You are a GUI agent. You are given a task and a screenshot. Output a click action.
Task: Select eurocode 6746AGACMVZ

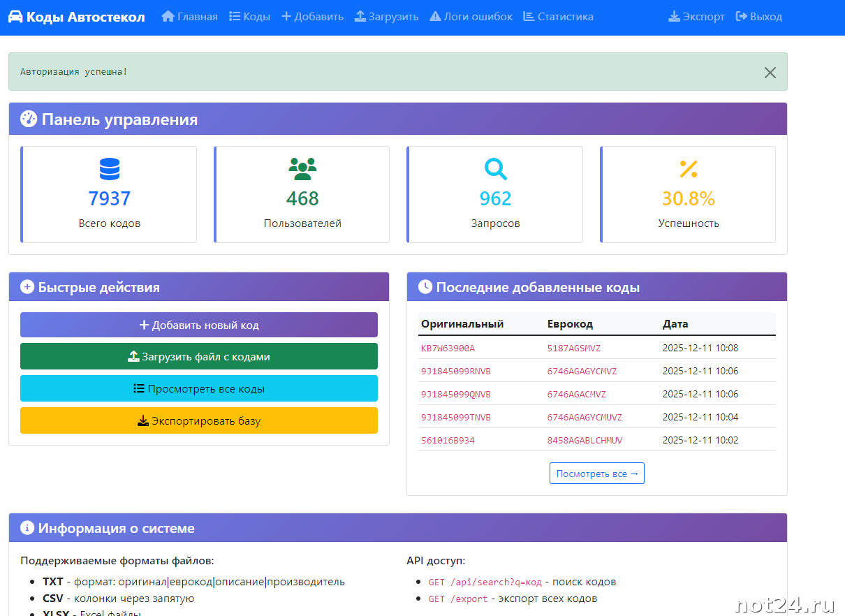(577, 394)
